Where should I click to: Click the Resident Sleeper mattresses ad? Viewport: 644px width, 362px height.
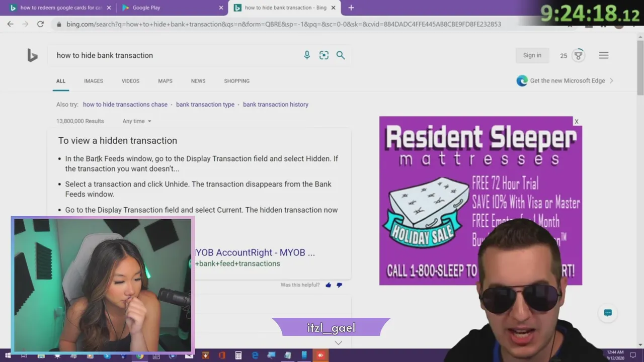480,201
